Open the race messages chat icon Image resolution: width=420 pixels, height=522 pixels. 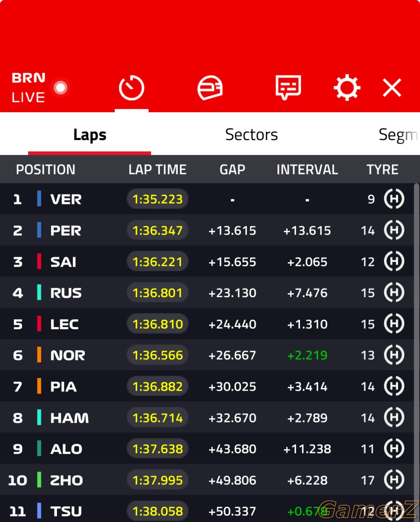(x=288, y=87)
